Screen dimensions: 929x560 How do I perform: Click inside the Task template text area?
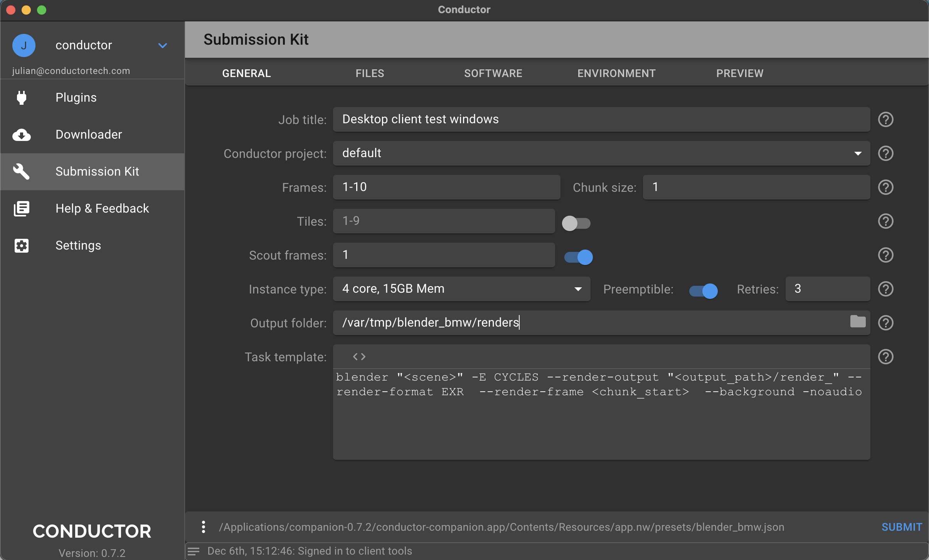pyautogui.click(x=601, y=414)
